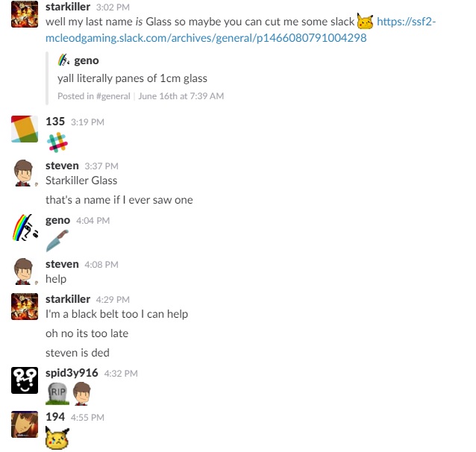Click geno's rainbow avatar at 4:04 PM
The height and width of the screenshot is (452, 476).
[25, 227]
